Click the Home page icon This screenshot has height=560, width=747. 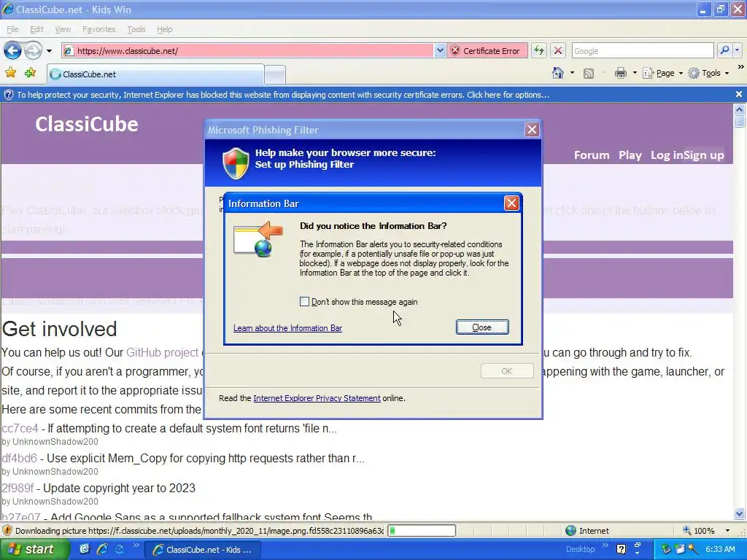click(558, 73)
